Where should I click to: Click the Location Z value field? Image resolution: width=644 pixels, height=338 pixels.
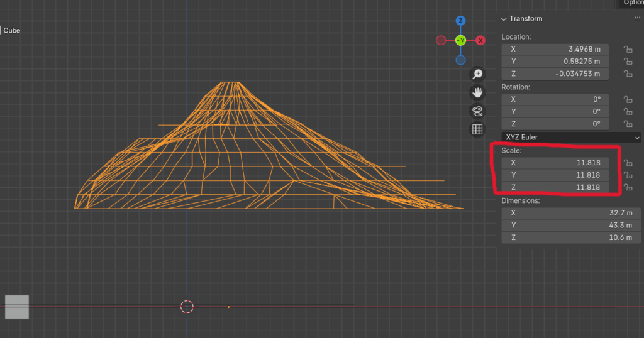tap(555, 74)
